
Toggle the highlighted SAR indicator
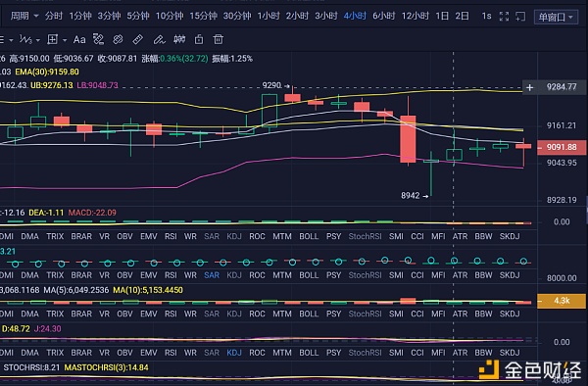(x=212, y=275)
